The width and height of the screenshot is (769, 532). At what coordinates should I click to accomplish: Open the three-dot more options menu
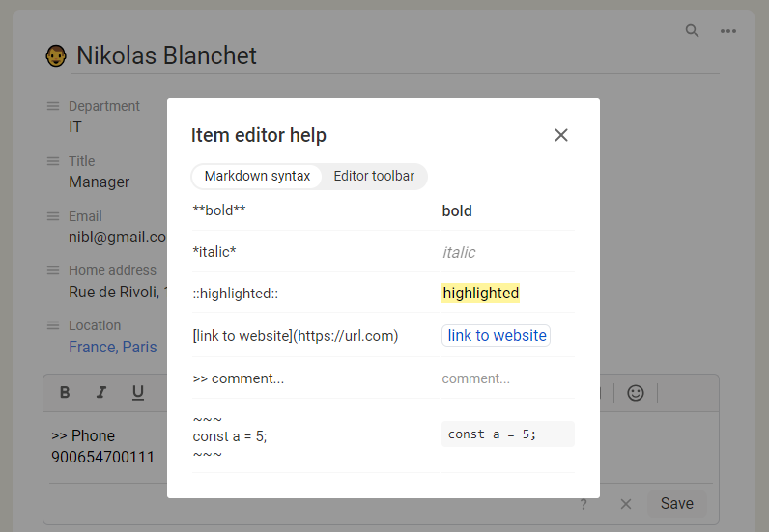(728, 31)
